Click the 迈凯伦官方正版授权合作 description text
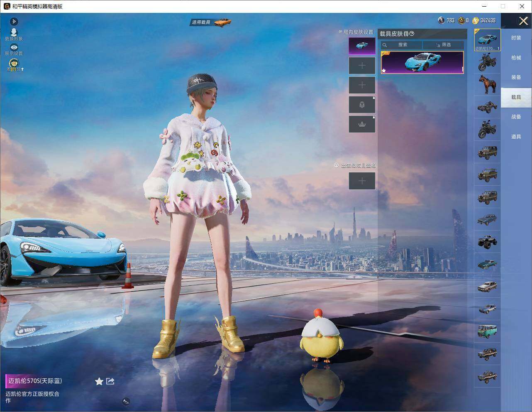Image resolution: width=532 pixels, height=412 pixels. [x=32, y=397]
